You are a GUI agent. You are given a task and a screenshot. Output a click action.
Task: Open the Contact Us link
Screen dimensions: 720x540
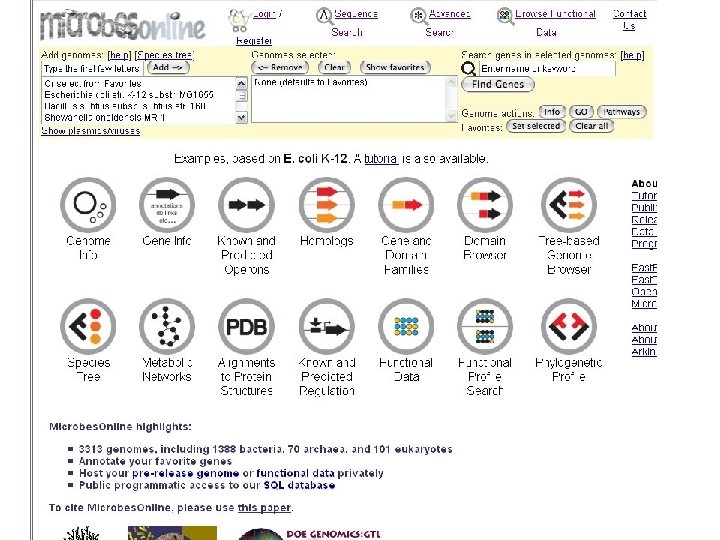coord(630,20)
